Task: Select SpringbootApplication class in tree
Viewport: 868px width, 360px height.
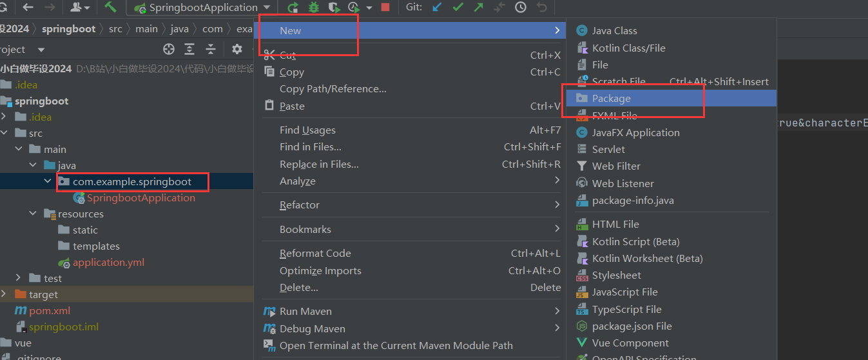Action: tap(141, 197)
